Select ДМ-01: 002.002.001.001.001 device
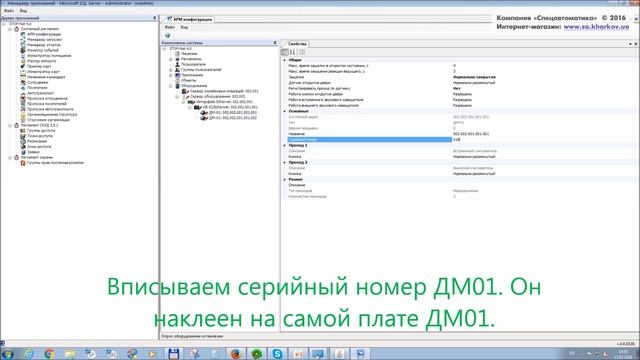Image resolution: width=640 pixels, height=360 pixels. click(233, 112)
